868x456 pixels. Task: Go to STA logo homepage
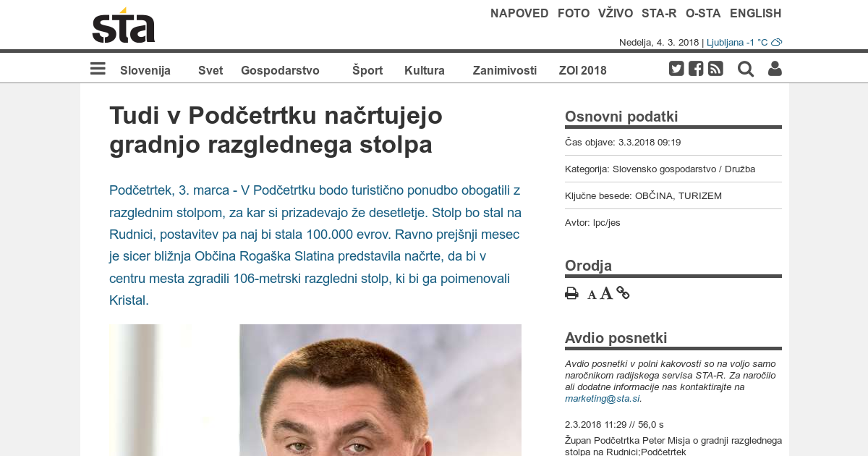[124, 25]
